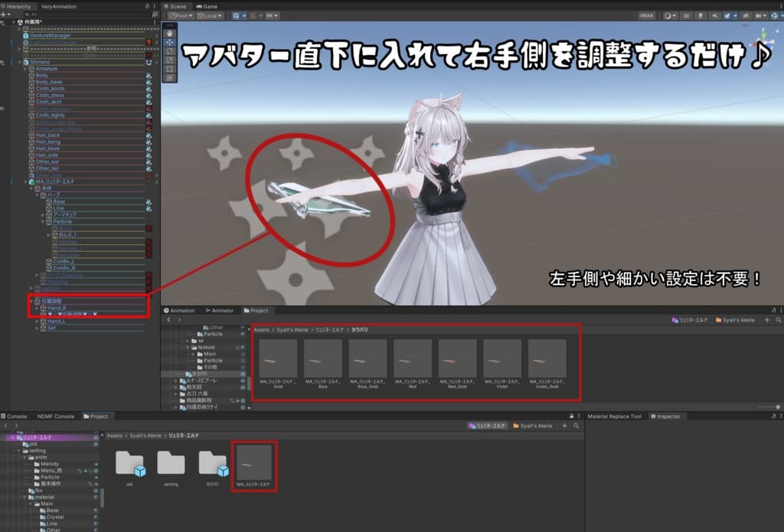This screenshot has width=784, height=532.
Task: Select the Rect Transform tool icon
Action: tap(170, 67)
